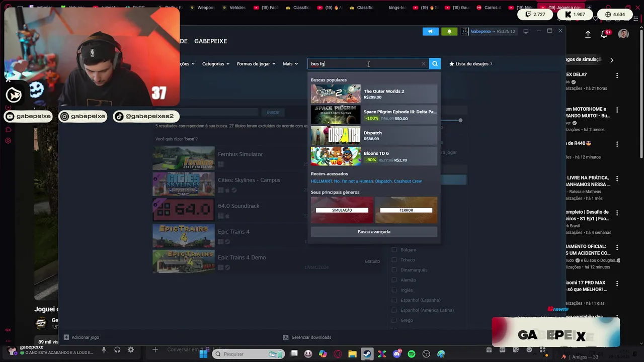Open options menu for 'LIVRE NA PRÁTICA' video
This screenshot has width=644, height=362.
pyautogui.click(x=617, y=178)
